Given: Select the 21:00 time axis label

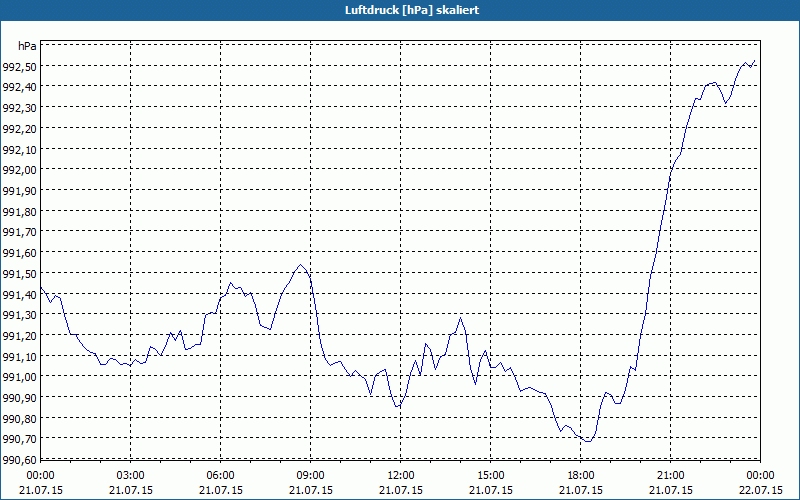Looking at the screenshot, I should coord(670,476).
